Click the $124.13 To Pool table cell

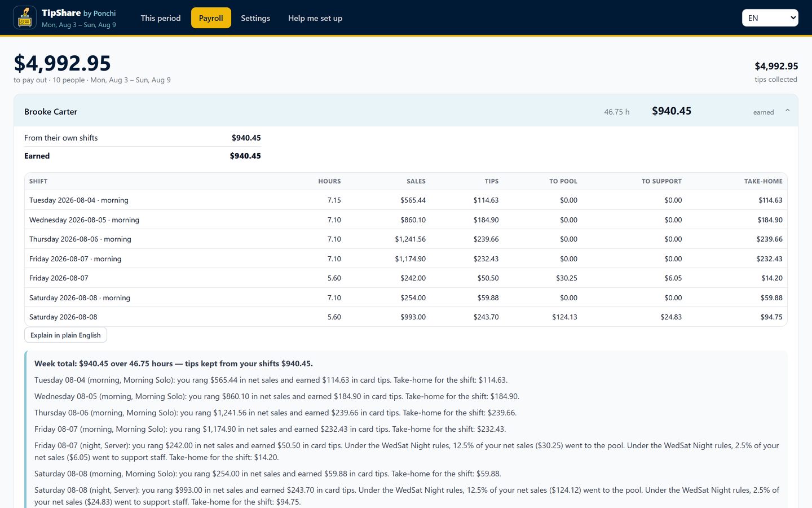pyautogui.click(x=564, y=317)
